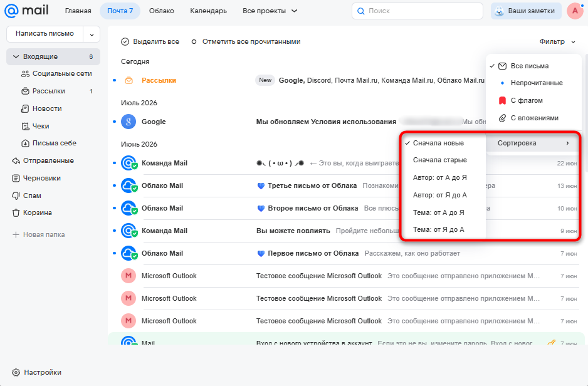Click the user profile avatar icon
The height and width of the screenshot is (386, 588).
click(x=575, y=11)
